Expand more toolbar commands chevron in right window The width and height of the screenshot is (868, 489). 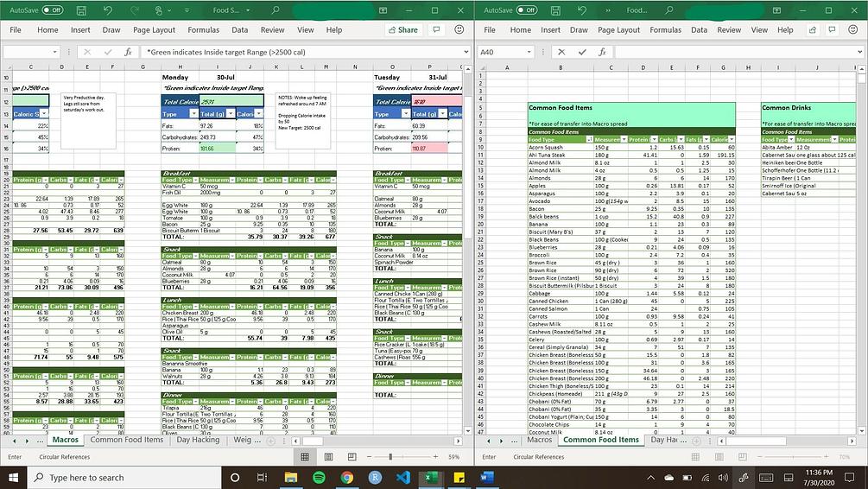point(608,10)
